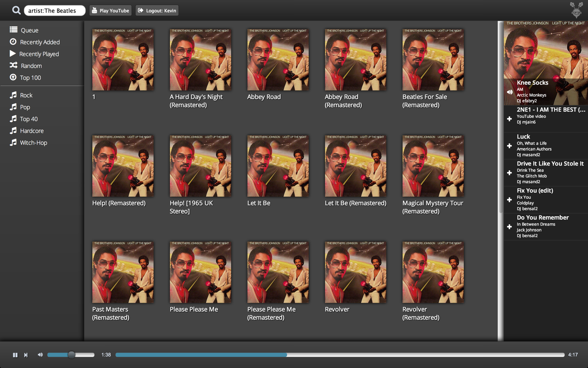Open Please Please Me (Remastered) album cover
This screenshot has width=588, height=368.
[x=278, y=272]
